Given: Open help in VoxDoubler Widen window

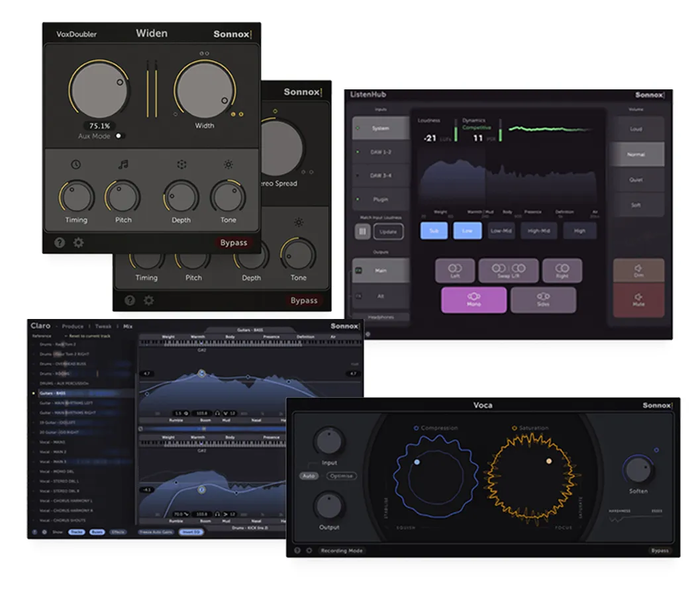Looking at the screenshot, I should (60, 243).
